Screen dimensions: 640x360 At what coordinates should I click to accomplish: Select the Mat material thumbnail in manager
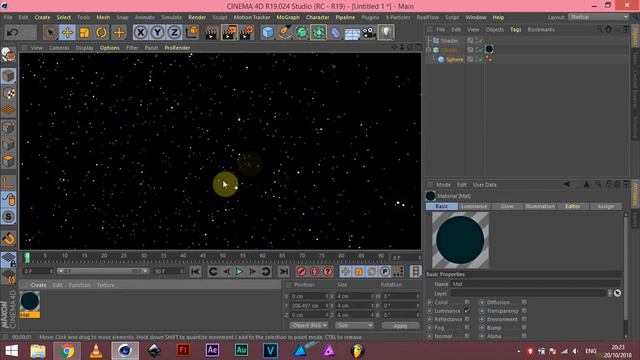click(30, 302)
